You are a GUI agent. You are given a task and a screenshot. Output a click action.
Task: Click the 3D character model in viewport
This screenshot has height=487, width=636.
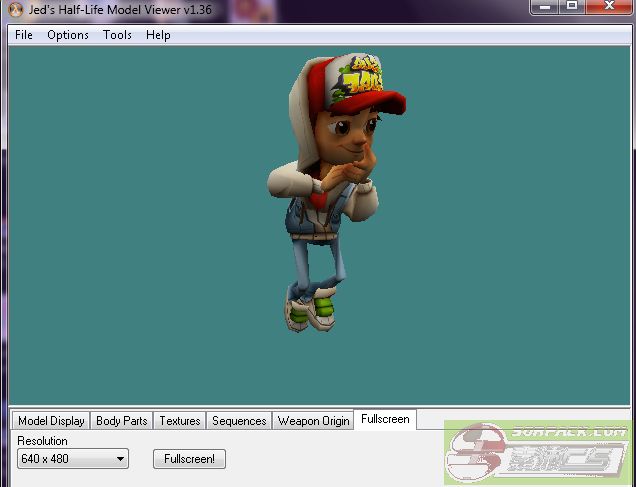coord(335,191)
